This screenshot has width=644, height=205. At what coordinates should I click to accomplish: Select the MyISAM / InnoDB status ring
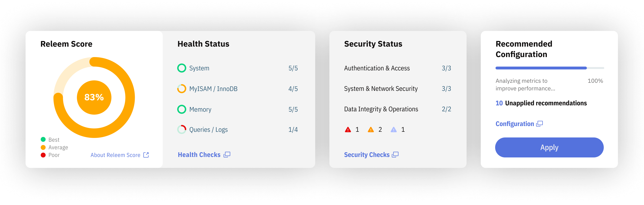click(x=182, y=89)
